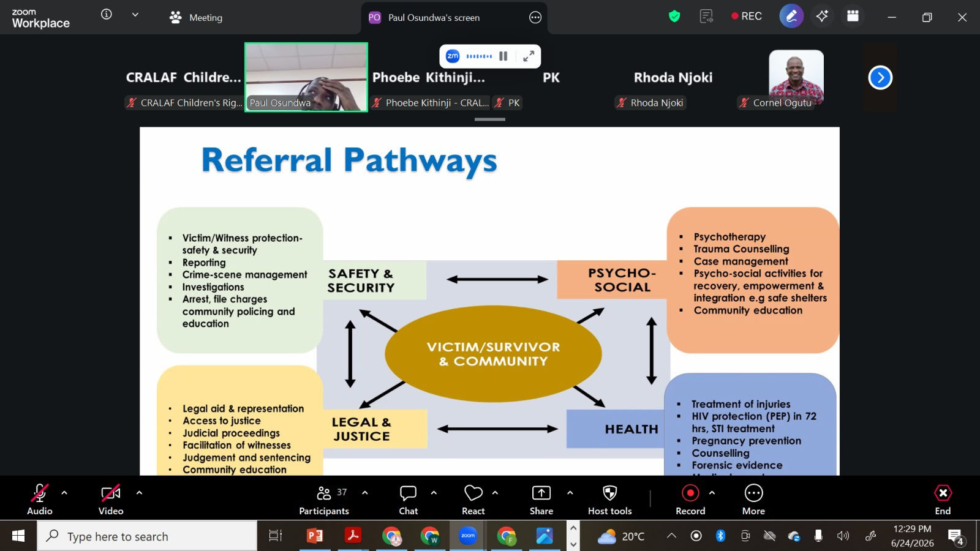
Task: Expand the Share options caret
Action: [x=570, y=493]
